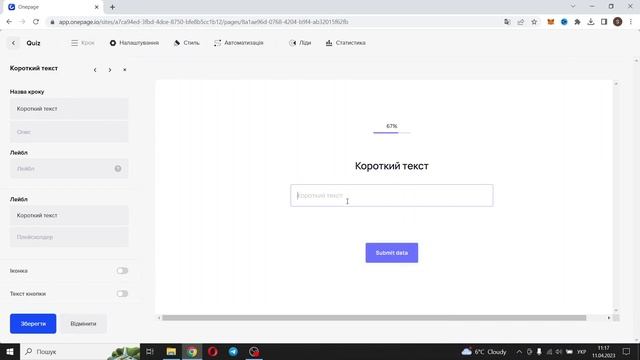Edit the second Лейбл field with Короткий текст

[x=69, y=215]
